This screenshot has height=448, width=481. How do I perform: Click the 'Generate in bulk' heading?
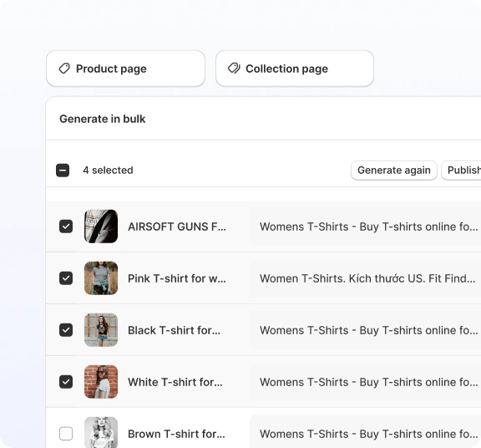pos(103,119)
